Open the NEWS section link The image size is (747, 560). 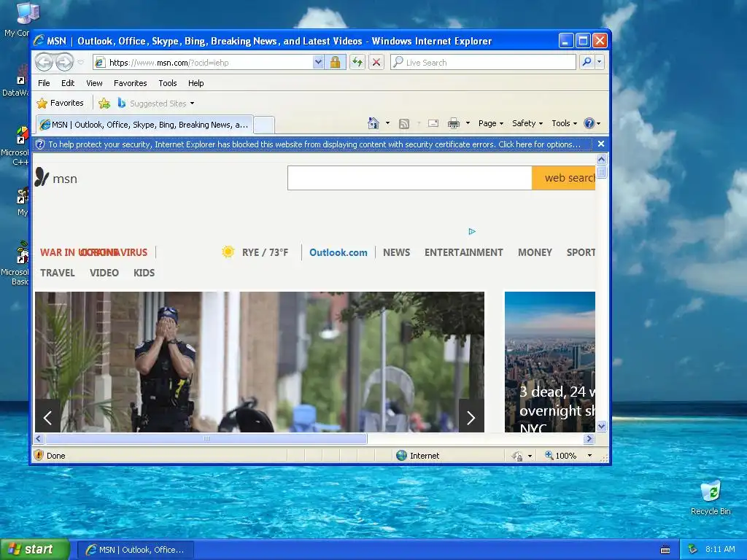pyautogui.click(x=396, y=252)
